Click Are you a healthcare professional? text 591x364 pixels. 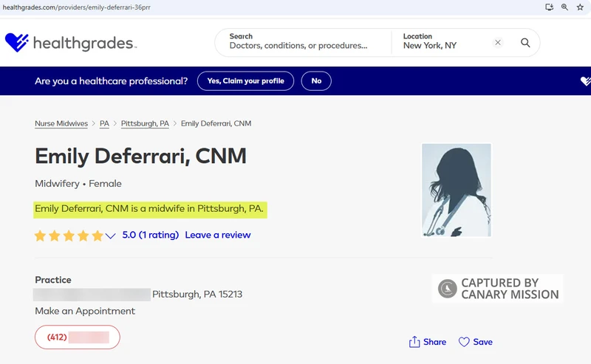click(112, 81)
